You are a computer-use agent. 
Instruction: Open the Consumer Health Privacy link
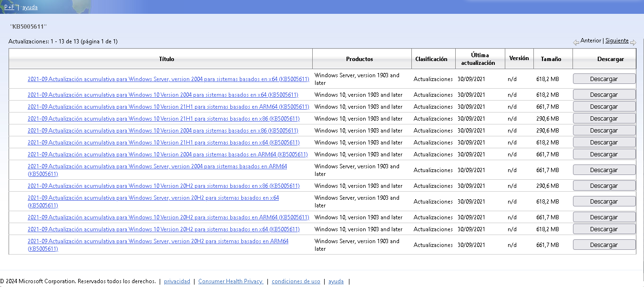pos(231,281)
